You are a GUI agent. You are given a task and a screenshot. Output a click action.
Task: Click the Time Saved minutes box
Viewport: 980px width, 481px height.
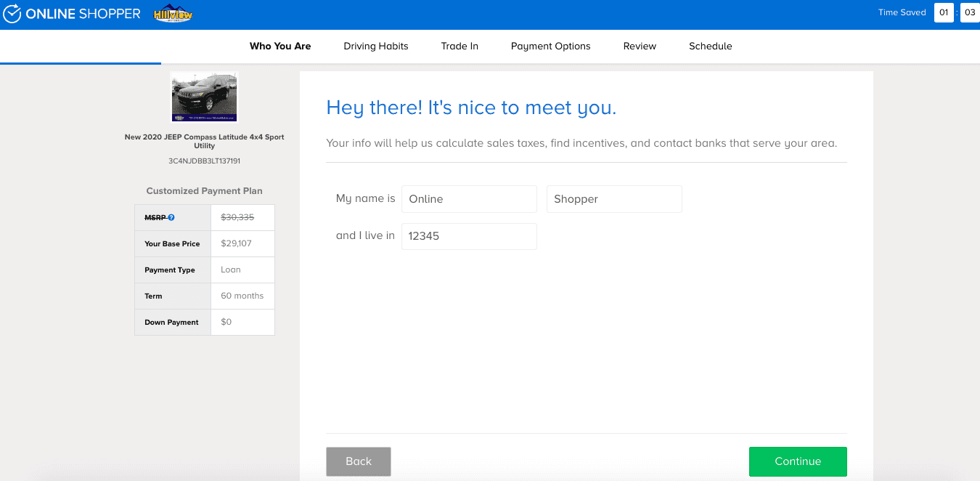pyautogui.click(x=944, y=13)
